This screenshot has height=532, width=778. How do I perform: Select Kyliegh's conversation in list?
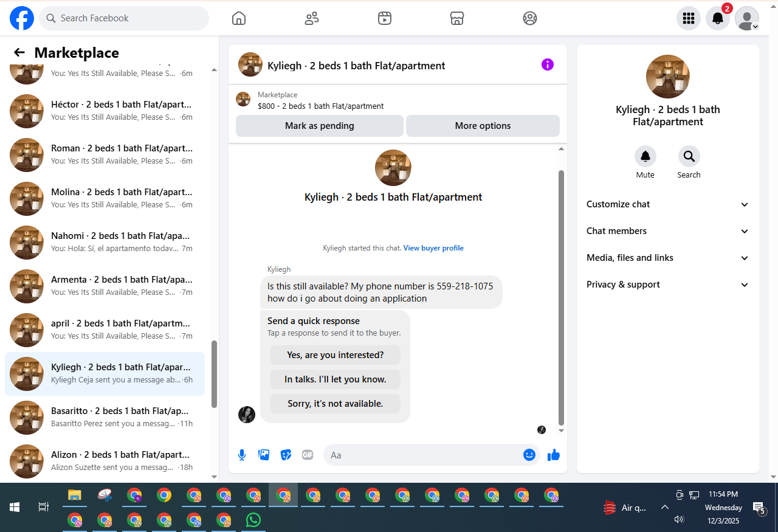(x=105, y=374)
